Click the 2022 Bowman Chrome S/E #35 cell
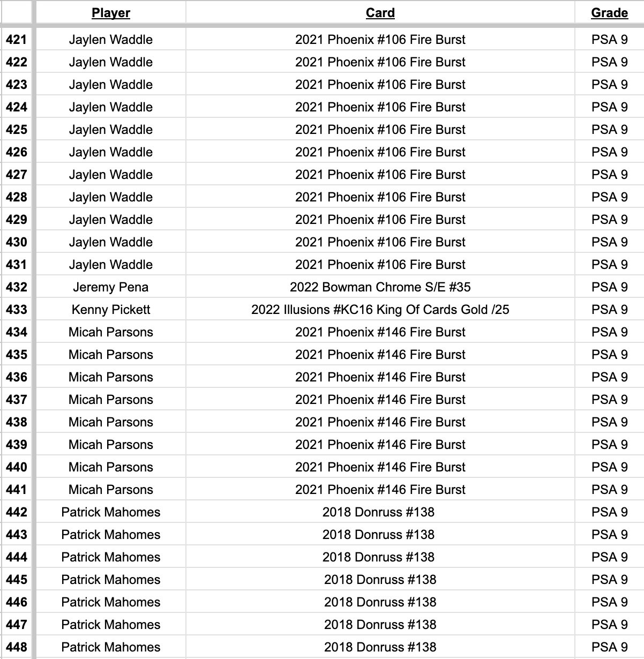 pyautogui.click(x=380, y=287)
